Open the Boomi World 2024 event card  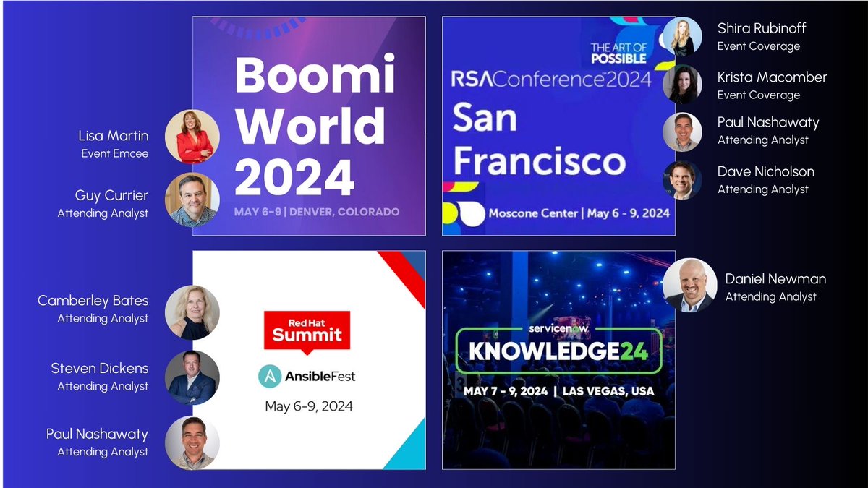(x=309, y=126)
